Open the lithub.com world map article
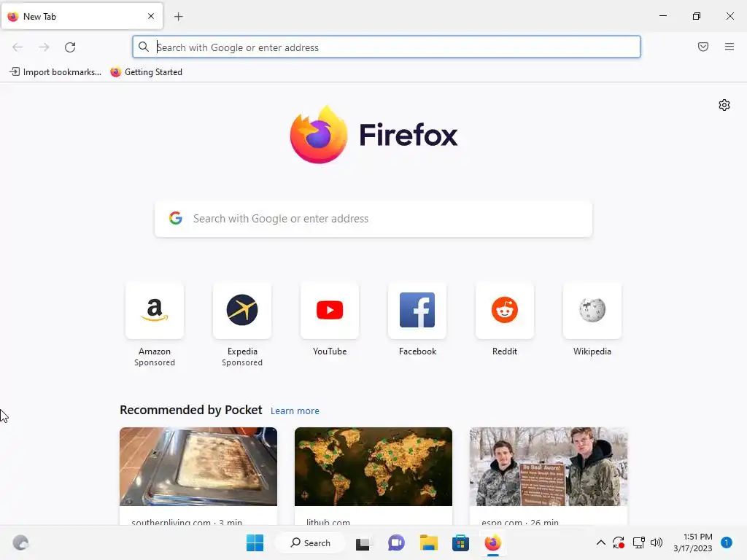This screenshot has width=747, height=560. (x=373, y=467)
